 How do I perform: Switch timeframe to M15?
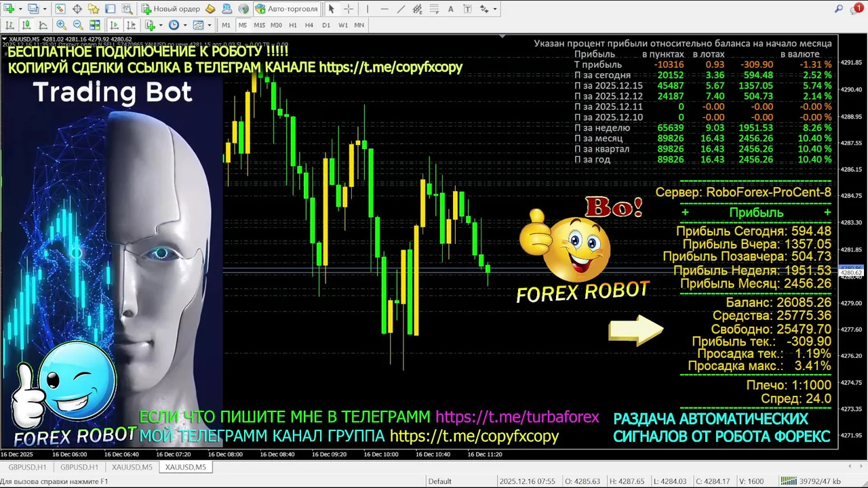point(260,25)
